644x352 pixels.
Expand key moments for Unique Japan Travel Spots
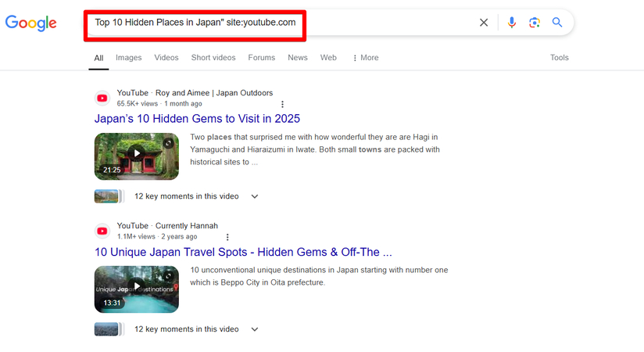[255, 329]
